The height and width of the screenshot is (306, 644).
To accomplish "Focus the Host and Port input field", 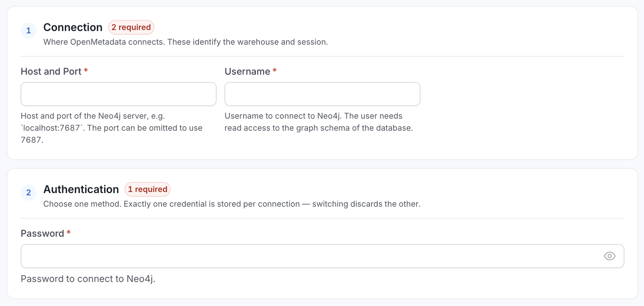I will (118, 94).
